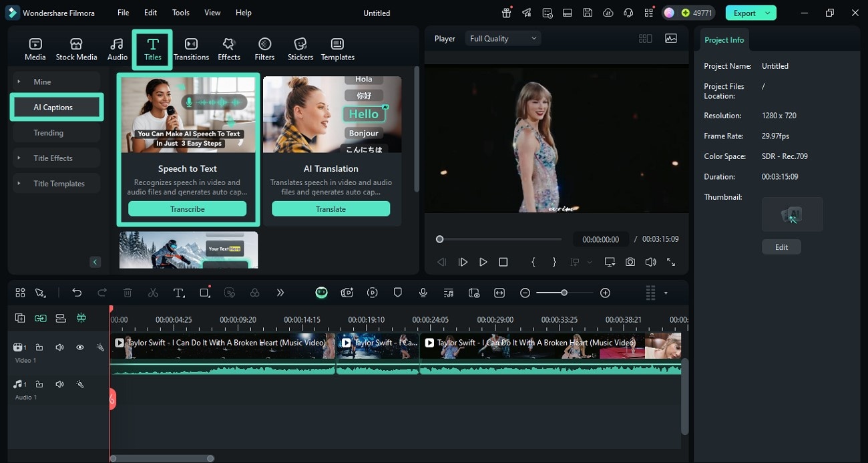Select the Split scissors tool
Image resolution: width=868 pixels, height=463 pixels.
click(153, 293)
